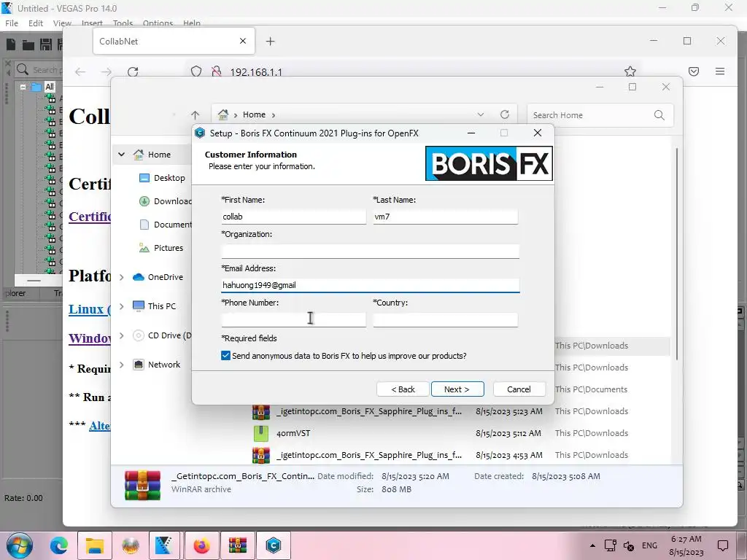Click the New project icon in VEGAS toolbar
Screen dimensions: 747x560
click(11, 44)
